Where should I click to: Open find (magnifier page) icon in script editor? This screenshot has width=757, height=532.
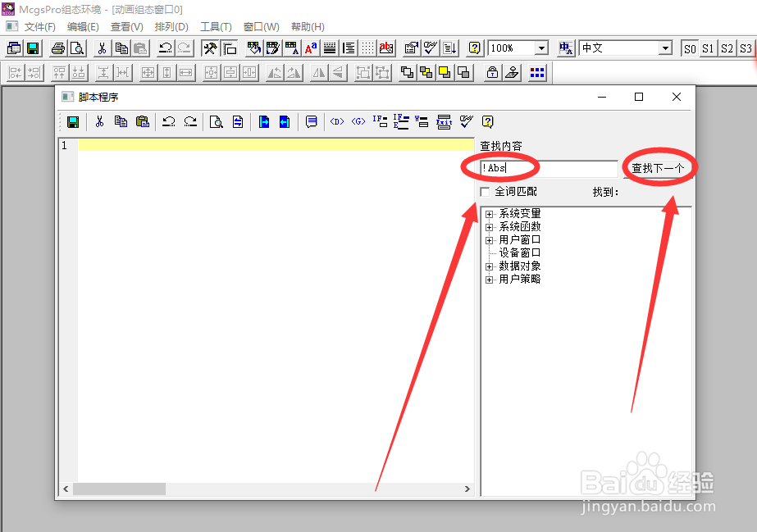tap(217, 121)
